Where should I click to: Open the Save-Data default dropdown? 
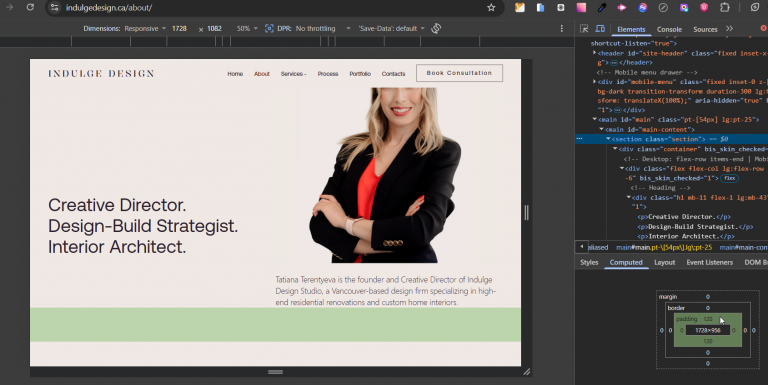coord(391,28)
